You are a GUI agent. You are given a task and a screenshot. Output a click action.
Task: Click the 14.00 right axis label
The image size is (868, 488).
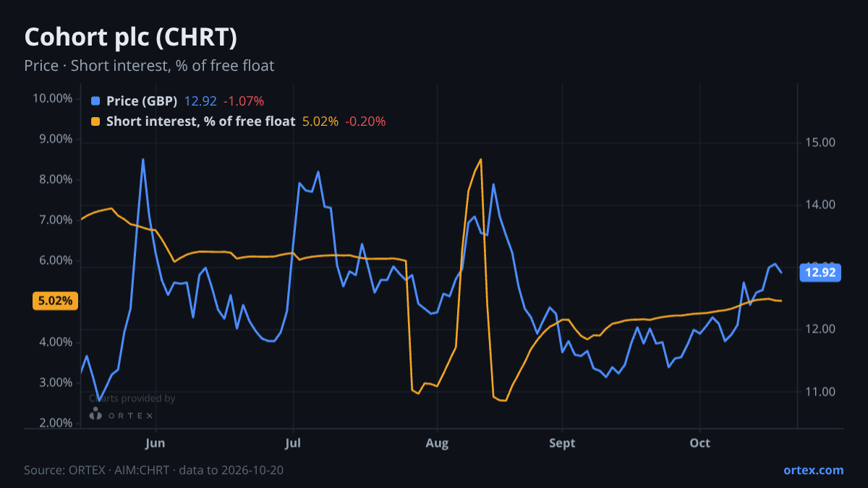pyautogui.click(x=820, y=205)
